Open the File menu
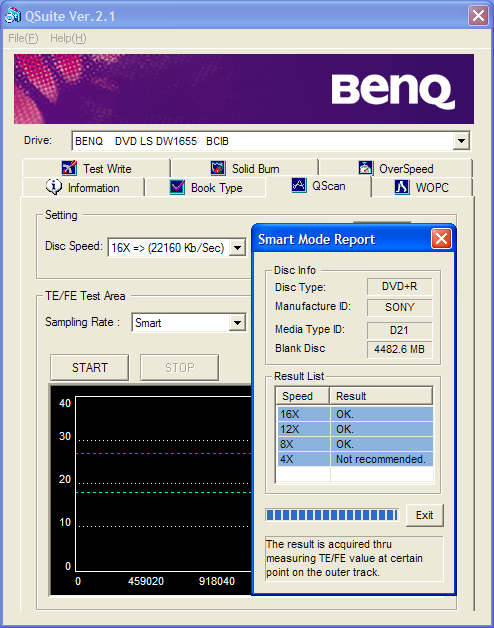This screenshot has height=628, width=494. (23, 38)
